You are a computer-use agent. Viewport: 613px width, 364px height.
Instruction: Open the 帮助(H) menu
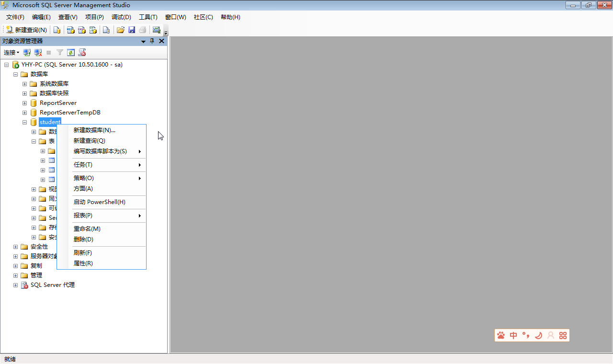(x=230, y=17)
